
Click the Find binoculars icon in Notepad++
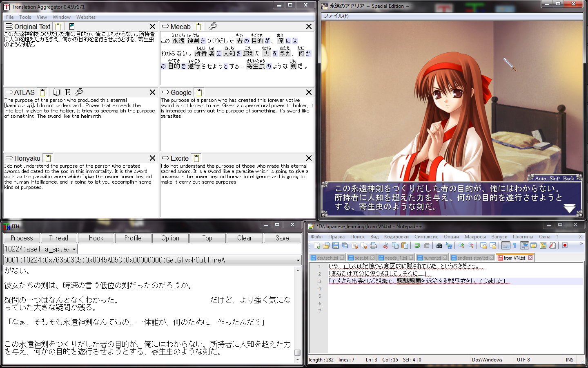439,245
